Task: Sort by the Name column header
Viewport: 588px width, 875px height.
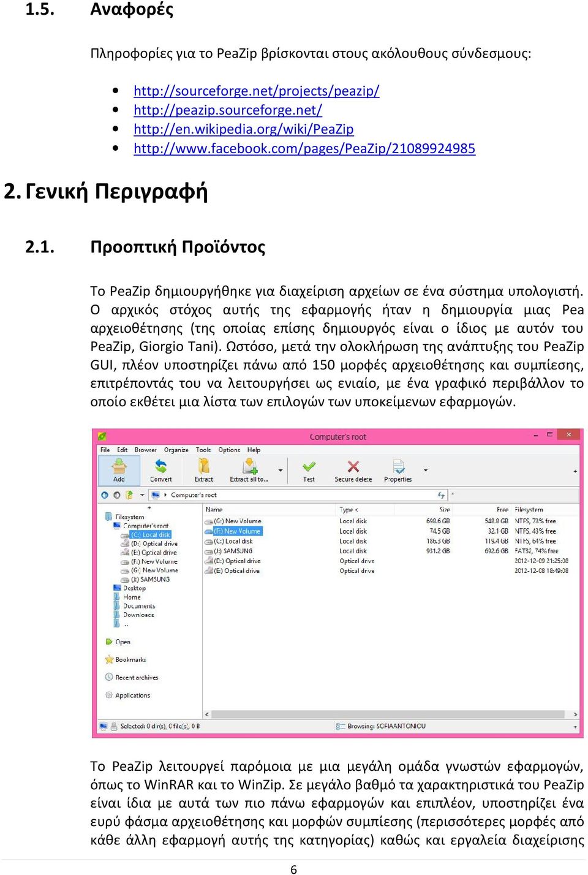Action: 214,509
